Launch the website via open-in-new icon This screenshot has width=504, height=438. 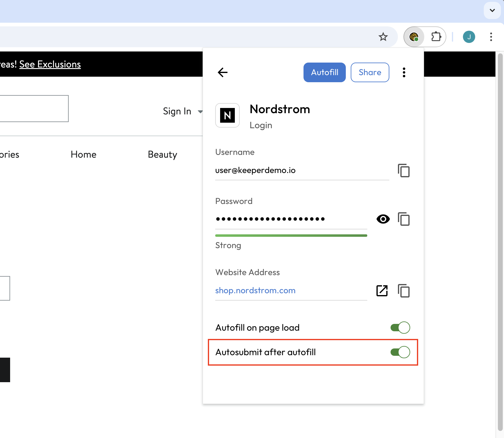pyautogui.click(x=382, y=291)
